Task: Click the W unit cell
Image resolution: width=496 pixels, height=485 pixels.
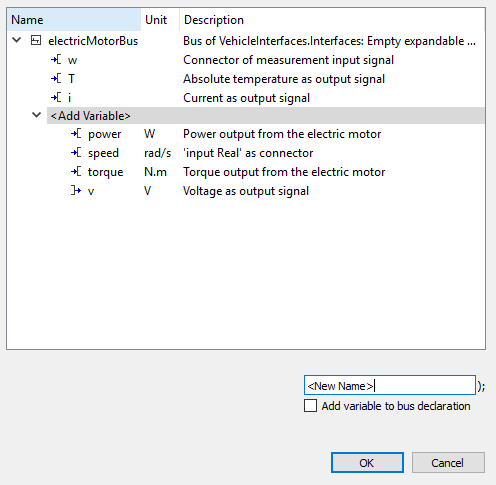Action: click(x=149, y=134)
